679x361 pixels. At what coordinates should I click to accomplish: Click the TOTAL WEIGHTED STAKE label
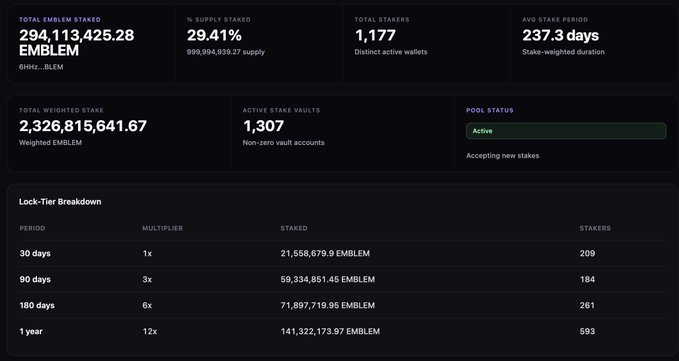pyautogui.click(x=61, y=110)
